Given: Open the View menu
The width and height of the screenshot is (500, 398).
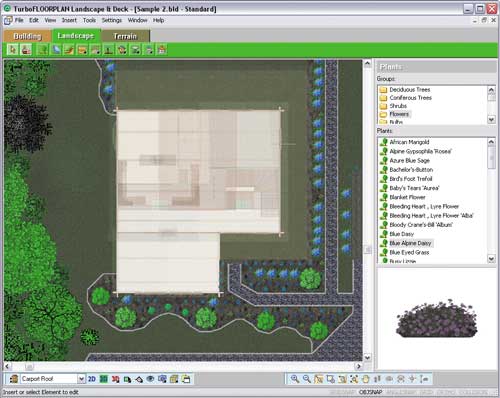Looking at the screenshot, I should [50, 20].
